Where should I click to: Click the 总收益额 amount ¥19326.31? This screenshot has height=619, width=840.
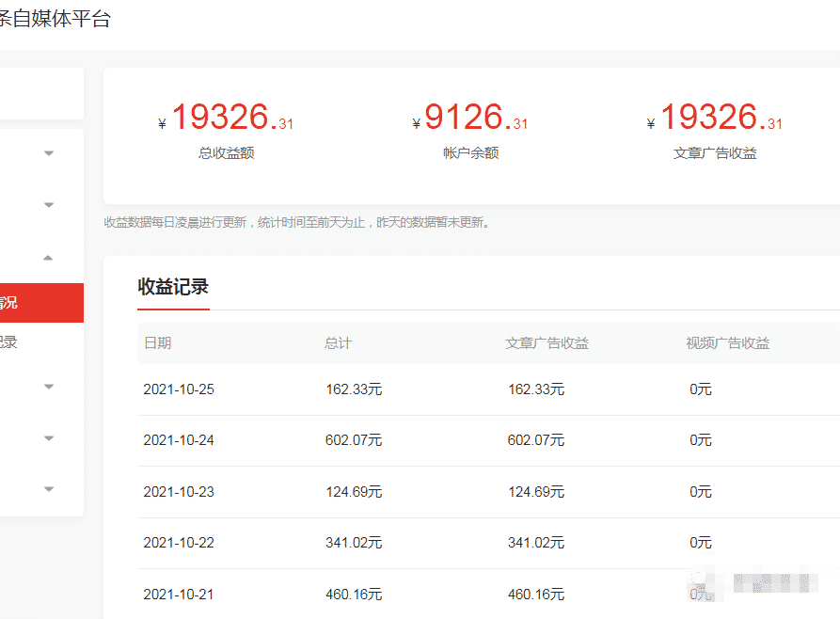[226, 117]
